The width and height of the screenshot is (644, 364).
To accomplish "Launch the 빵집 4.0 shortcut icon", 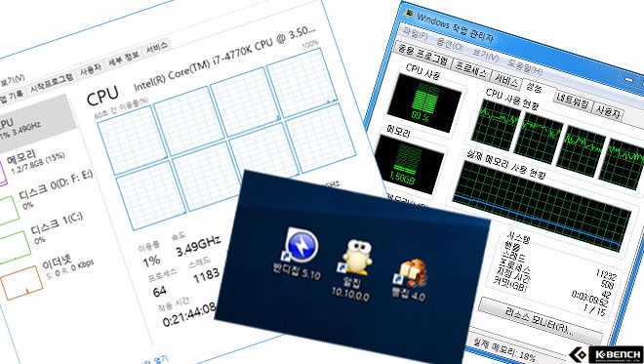I will pyautogui.click(x=411, y=273).
